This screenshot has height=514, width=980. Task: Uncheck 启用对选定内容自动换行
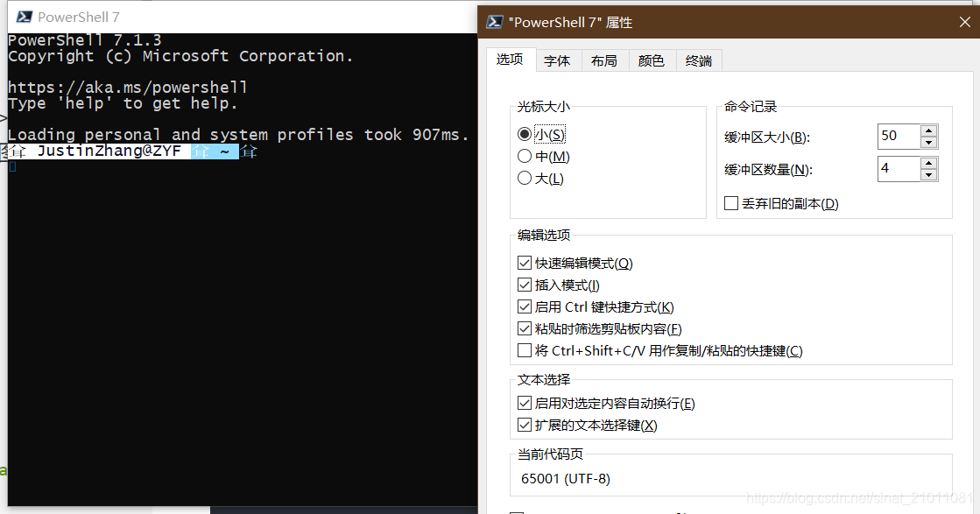coord(524,403)
